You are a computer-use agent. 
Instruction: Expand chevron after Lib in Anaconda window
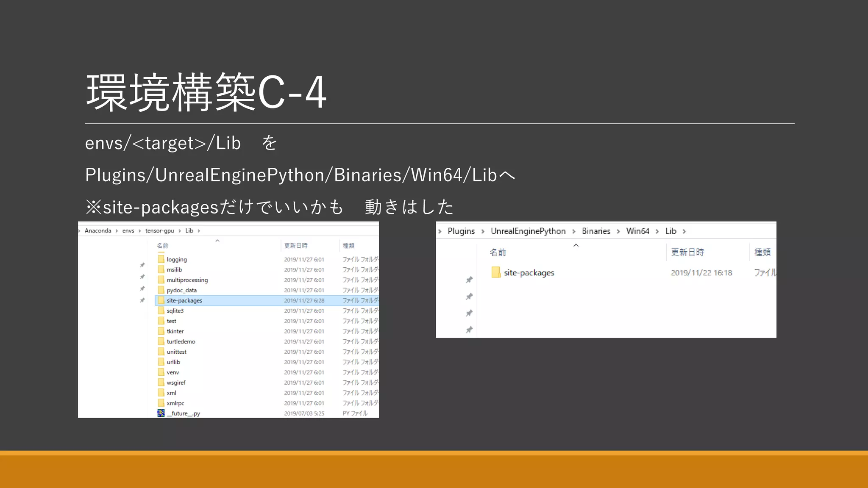click(199, 231)
